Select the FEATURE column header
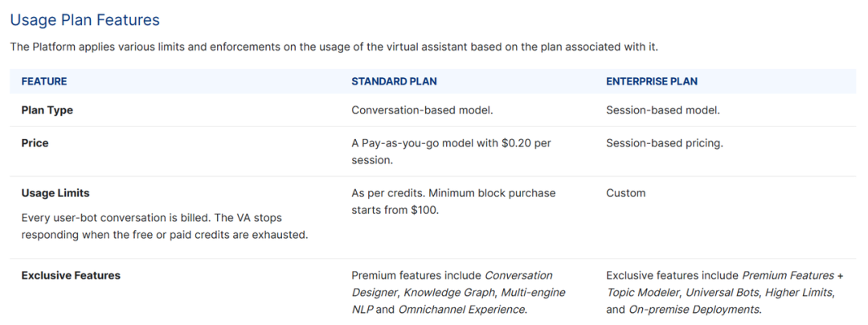 tap(44, 81)
